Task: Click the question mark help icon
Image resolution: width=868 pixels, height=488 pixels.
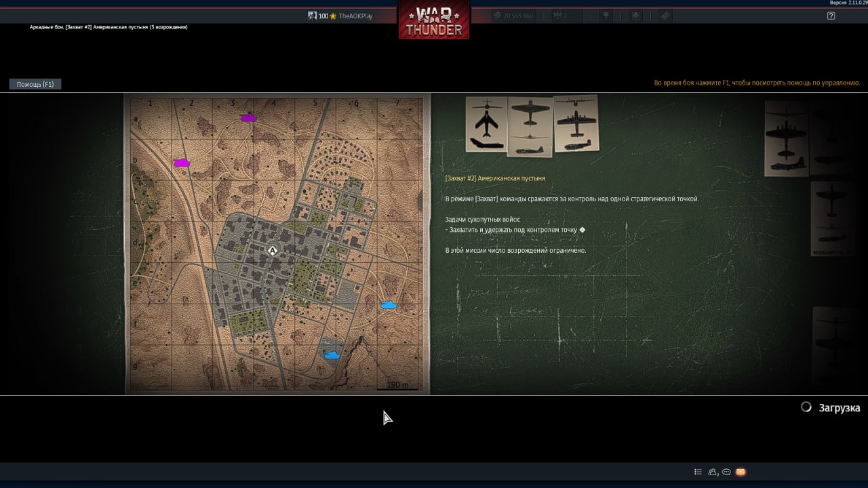Action: 831,16
